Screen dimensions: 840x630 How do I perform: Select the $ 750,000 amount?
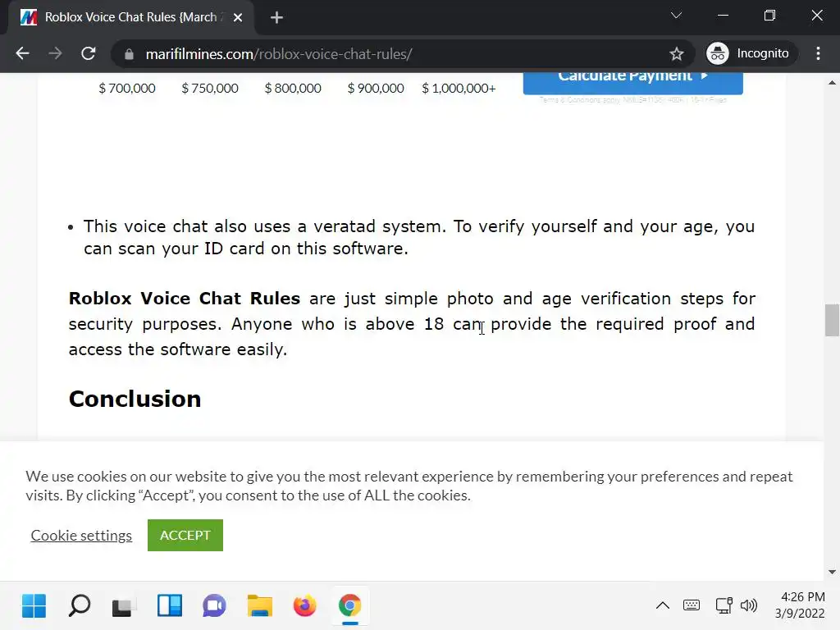[x=210, y=89]
